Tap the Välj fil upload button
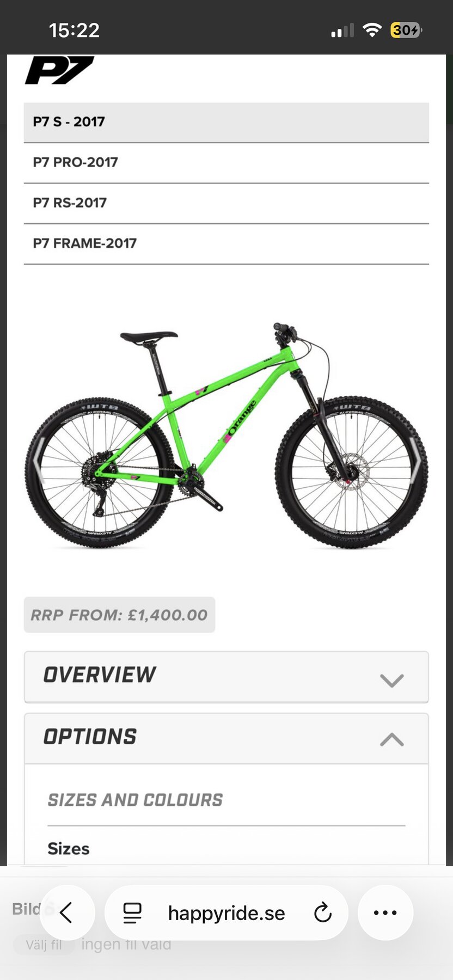The width and height of the screenshot is (453, 980). 44,944
